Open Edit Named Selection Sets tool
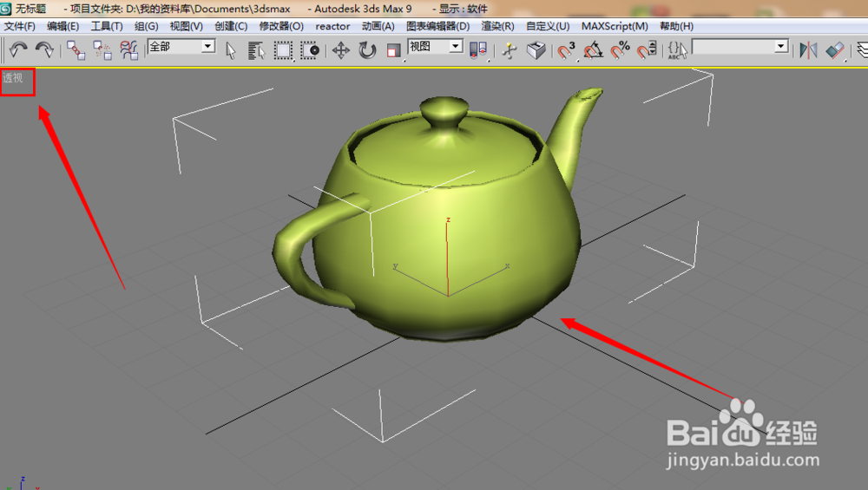Image resolution: width=868 pixels, height=490 pixels. pyautogui.click(x=677, y=50)
